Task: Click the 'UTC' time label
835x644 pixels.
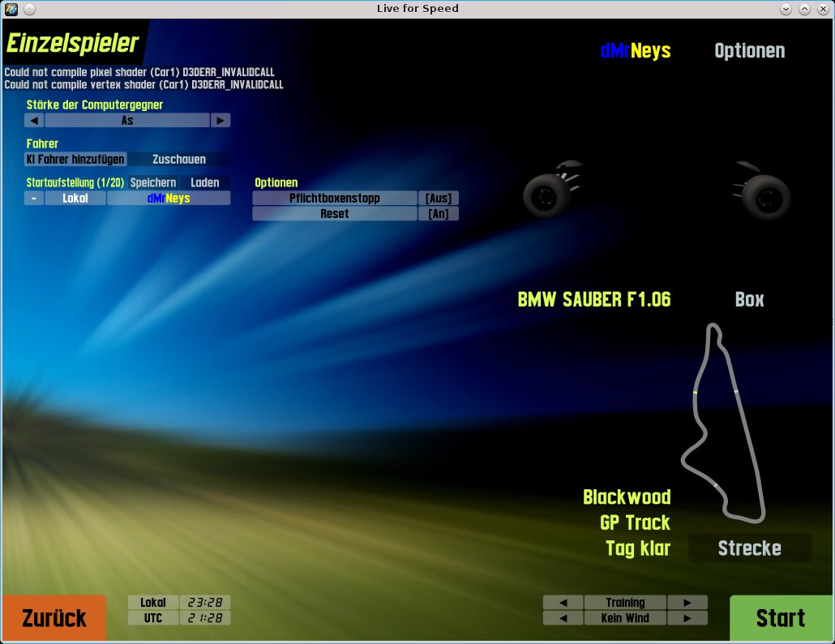Action: pos(153,618)
